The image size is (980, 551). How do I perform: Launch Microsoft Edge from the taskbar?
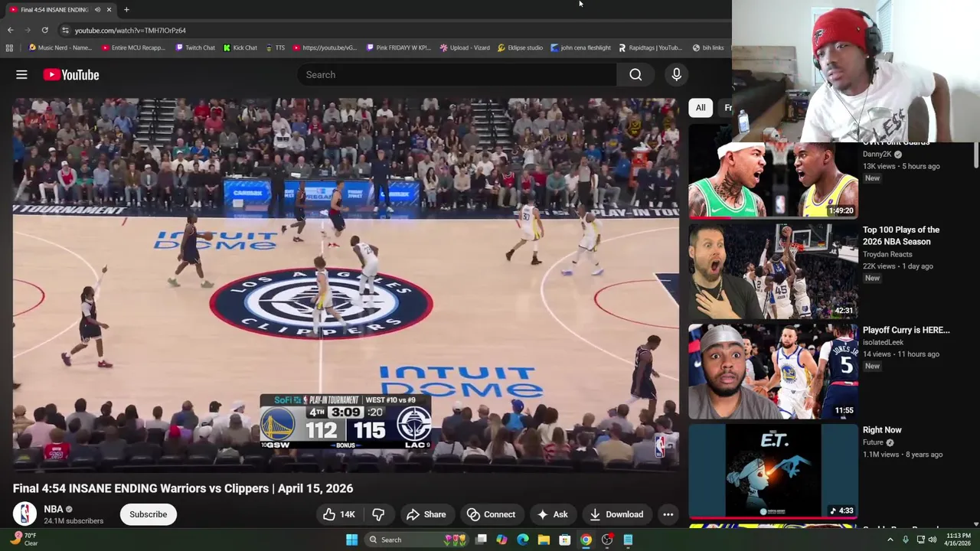522,540
